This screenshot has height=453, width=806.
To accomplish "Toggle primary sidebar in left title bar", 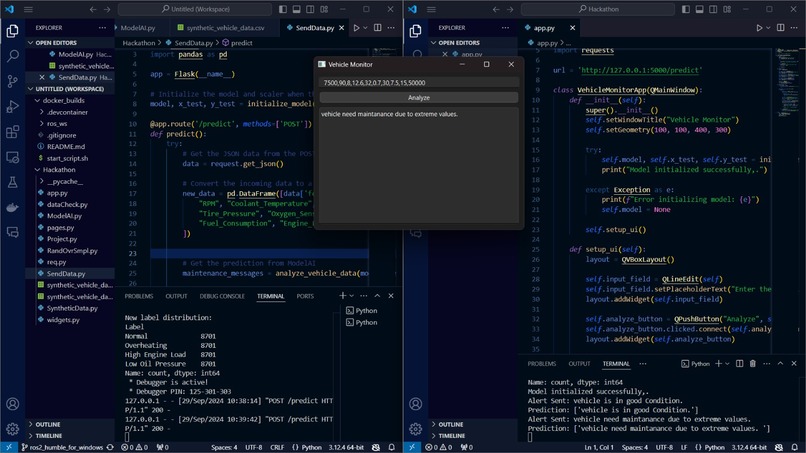I will (283, 9).
